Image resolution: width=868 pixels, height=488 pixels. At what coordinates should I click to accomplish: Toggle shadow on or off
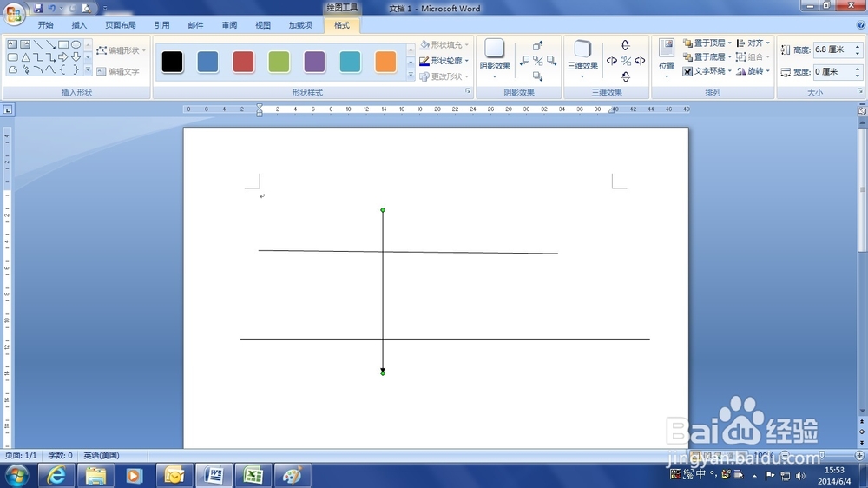pos(537,61)
